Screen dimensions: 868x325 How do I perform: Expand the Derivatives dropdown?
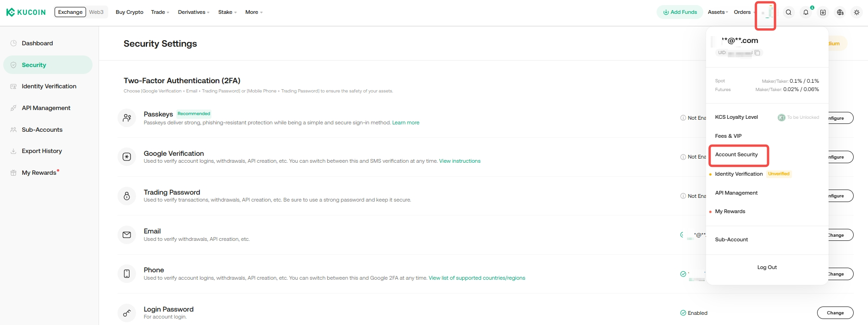[x=193, y=12]
